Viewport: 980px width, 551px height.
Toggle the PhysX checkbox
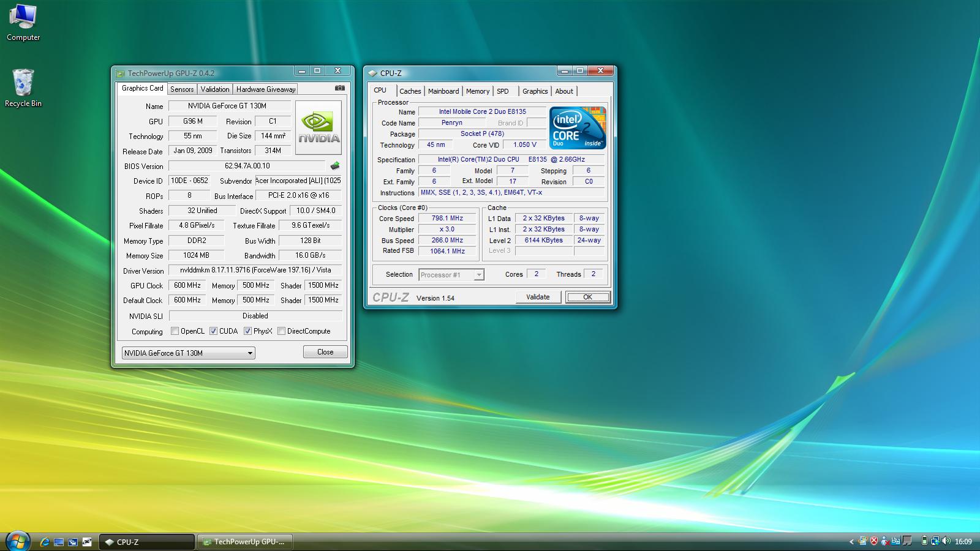[x=247, y=331]
